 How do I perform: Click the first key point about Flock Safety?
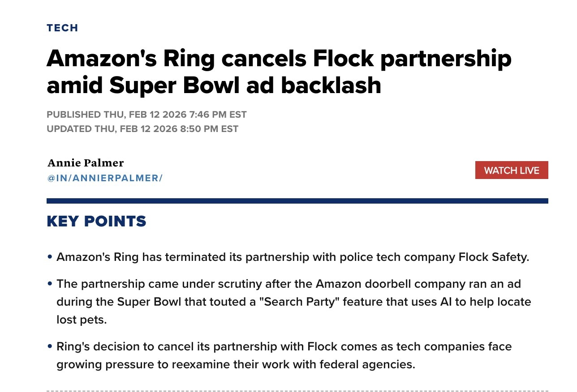[293, 257]
